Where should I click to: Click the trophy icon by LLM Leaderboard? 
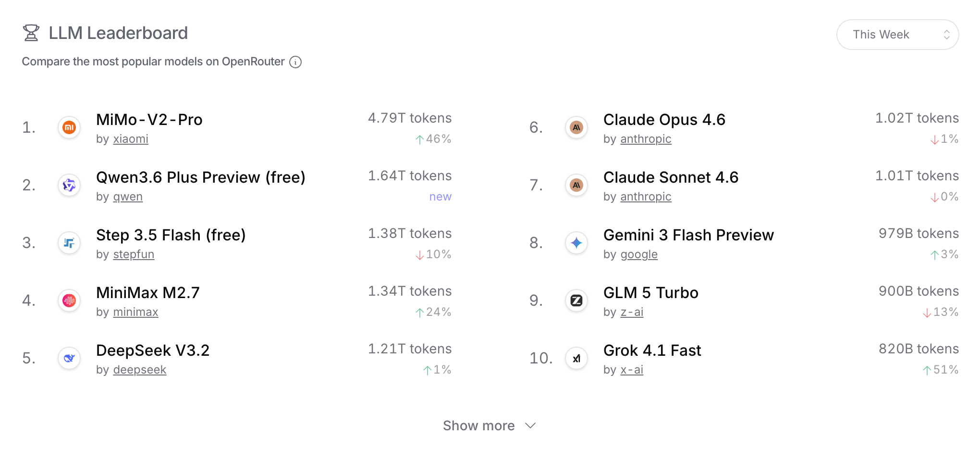tap(31, 33)
